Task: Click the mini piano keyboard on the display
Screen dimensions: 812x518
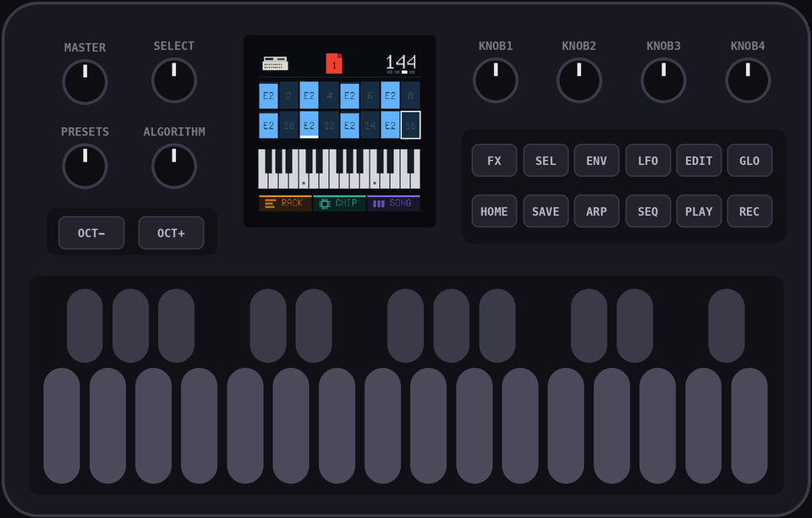Action: coord(339,169)
